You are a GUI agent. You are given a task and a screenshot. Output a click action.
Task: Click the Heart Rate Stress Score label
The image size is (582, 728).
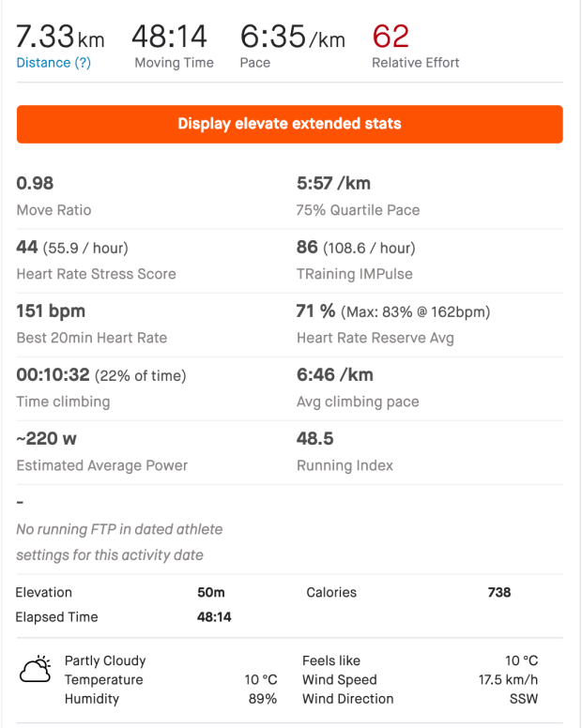coord(96,274)
